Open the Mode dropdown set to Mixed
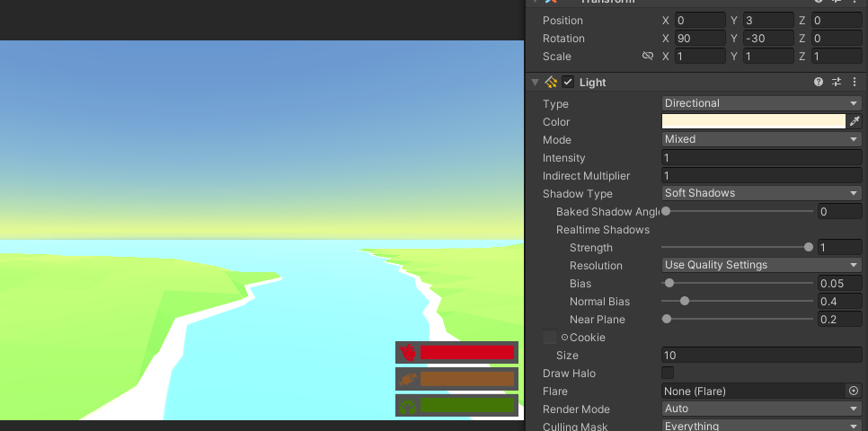The image size is (868, 431). point(762,139)
